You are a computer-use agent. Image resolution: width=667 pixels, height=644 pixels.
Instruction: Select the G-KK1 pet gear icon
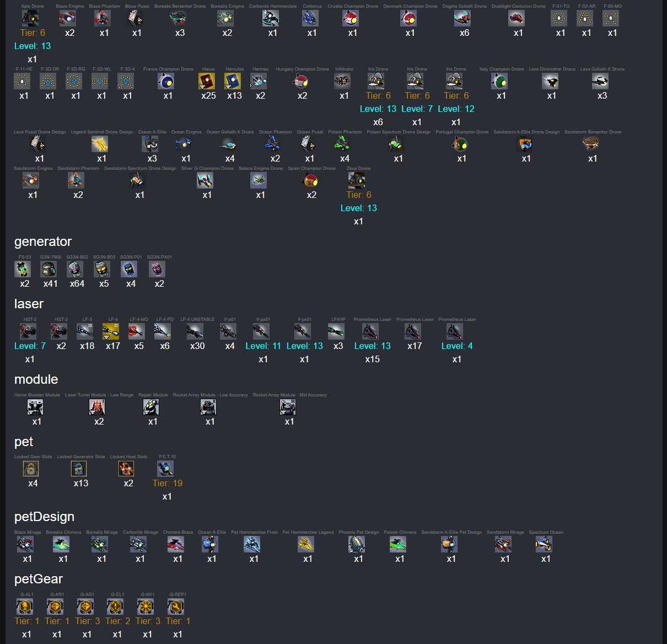[146, 607]
